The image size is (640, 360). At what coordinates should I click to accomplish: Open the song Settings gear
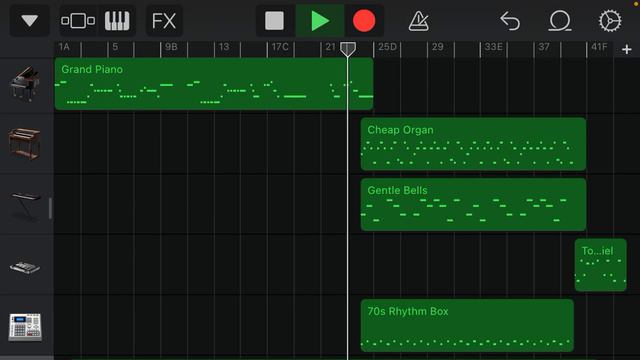coord(610,20)
